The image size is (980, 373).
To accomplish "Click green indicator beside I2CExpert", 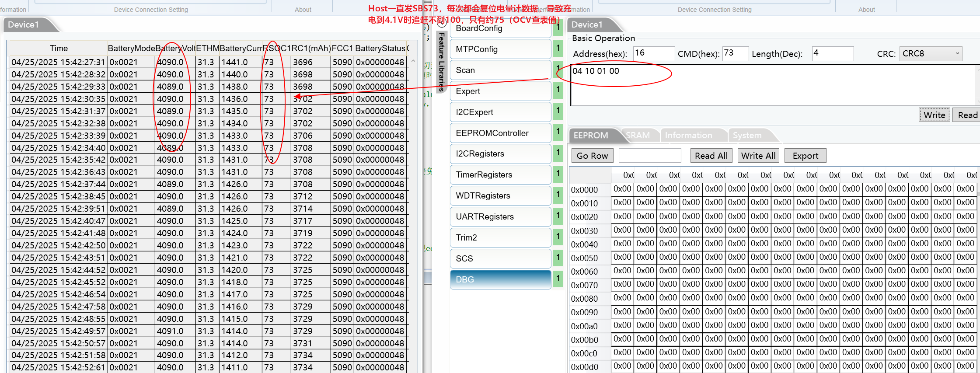I will click(558, 111).
